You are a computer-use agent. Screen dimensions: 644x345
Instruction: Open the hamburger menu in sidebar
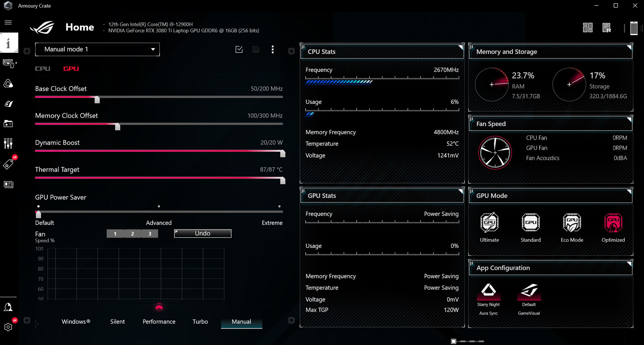click(8, 22)
